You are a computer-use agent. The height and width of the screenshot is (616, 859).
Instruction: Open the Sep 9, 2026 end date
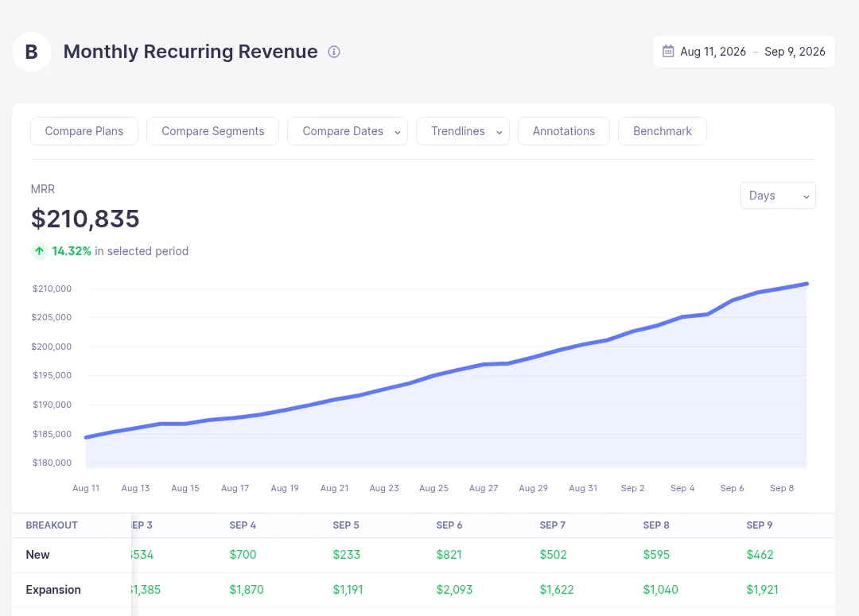pos(795,52)
